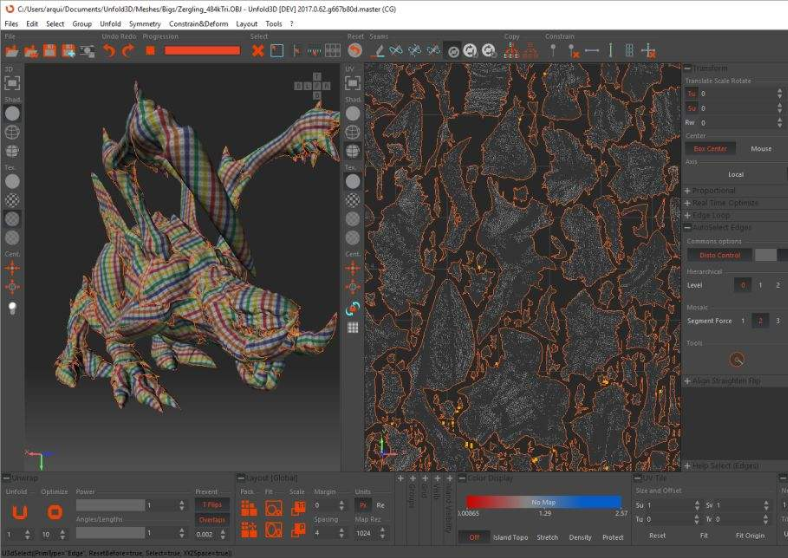788x558 pixels.
Task: Stop progression with the red square icon
Action: click(x=150, y=51)
